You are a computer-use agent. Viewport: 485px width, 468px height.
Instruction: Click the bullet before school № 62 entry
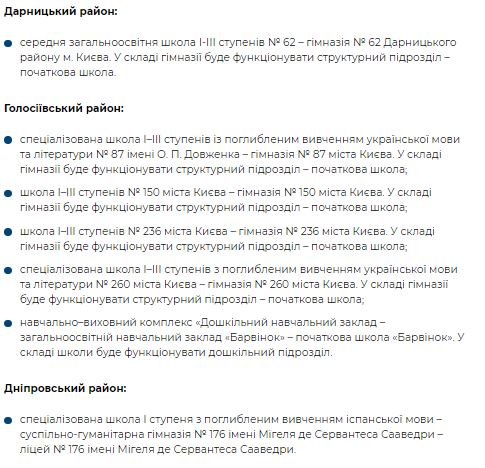8,43
